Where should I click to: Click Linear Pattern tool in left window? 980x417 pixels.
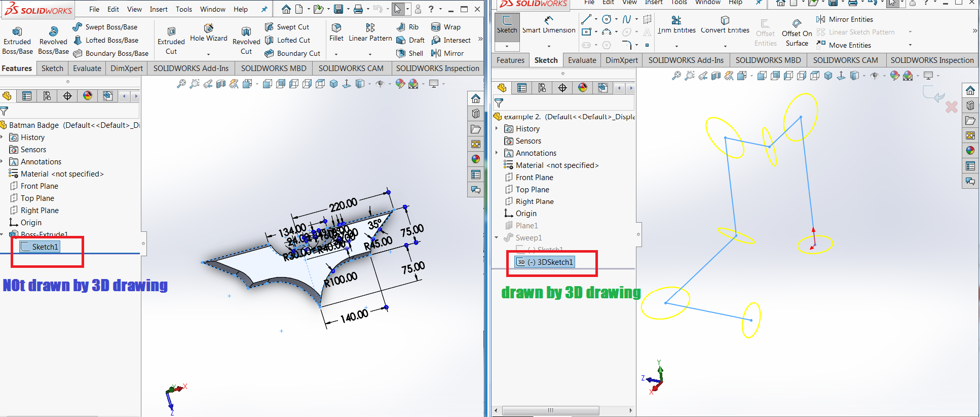[370, 32]
